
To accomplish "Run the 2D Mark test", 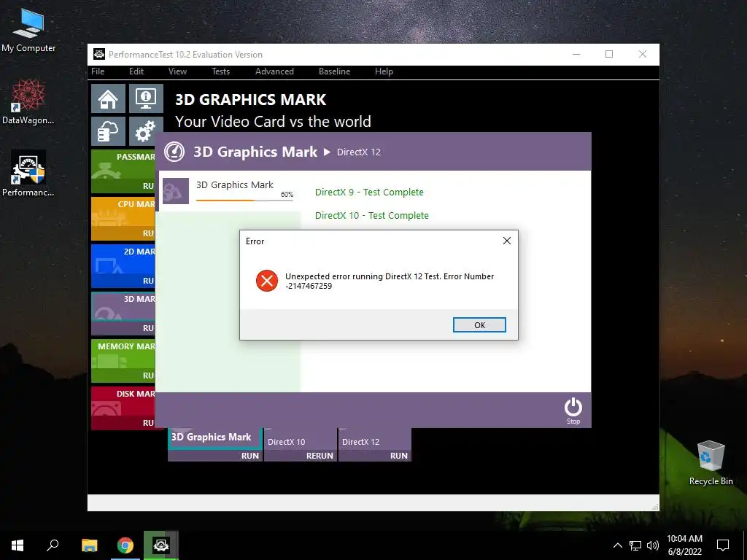I will click(x=148, y=281).
